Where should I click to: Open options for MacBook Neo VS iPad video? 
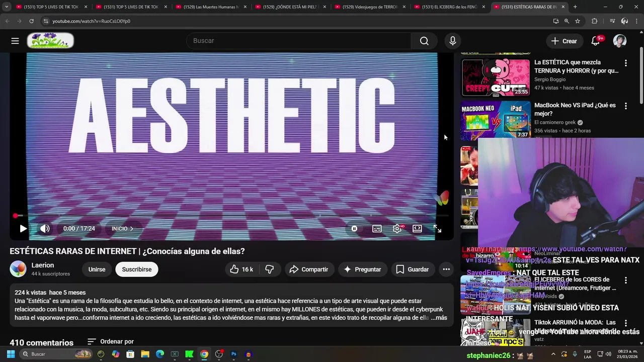(626, 106)
